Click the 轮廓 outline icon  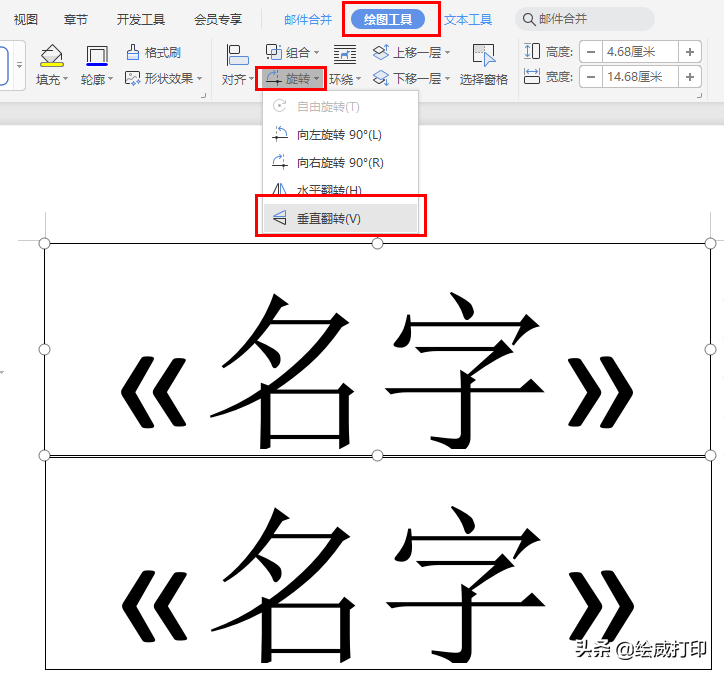pos(97,55)
